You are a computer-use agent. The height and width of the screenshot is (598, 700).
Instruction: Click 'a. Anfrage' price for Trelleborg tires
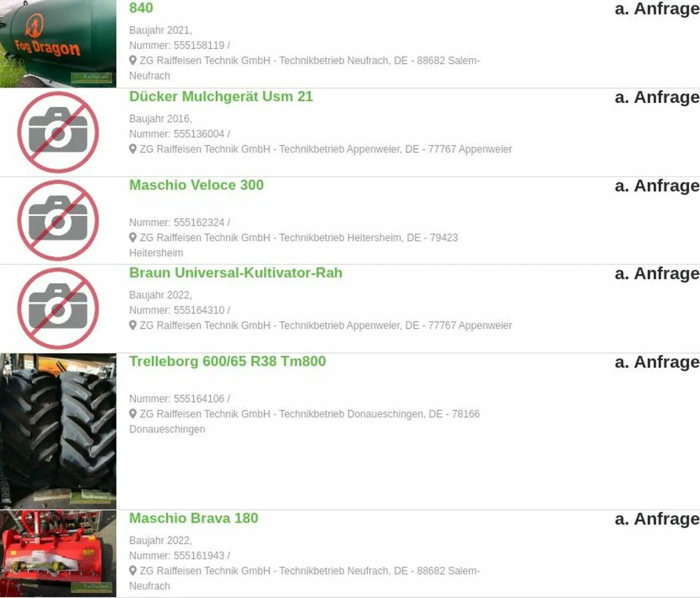[x=657, y=362]
